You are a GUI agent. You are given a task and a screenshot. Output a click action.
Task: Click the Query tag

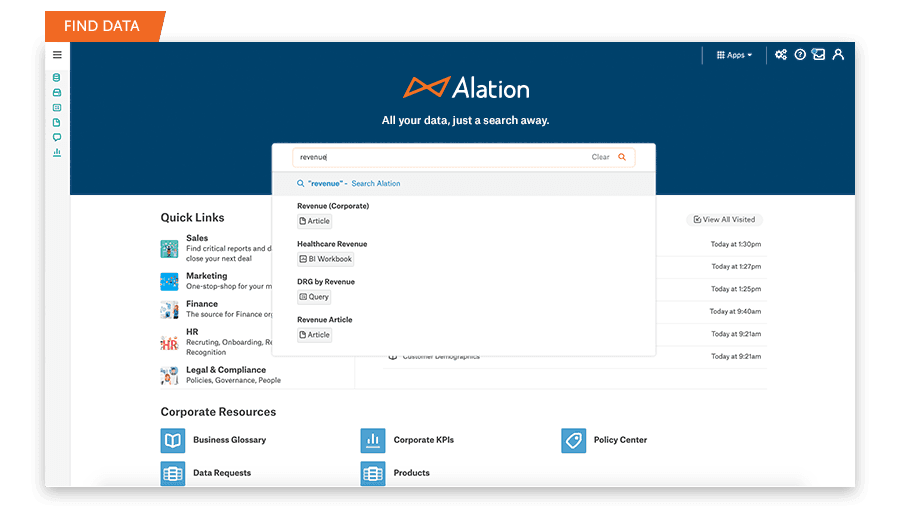point(314,297)
